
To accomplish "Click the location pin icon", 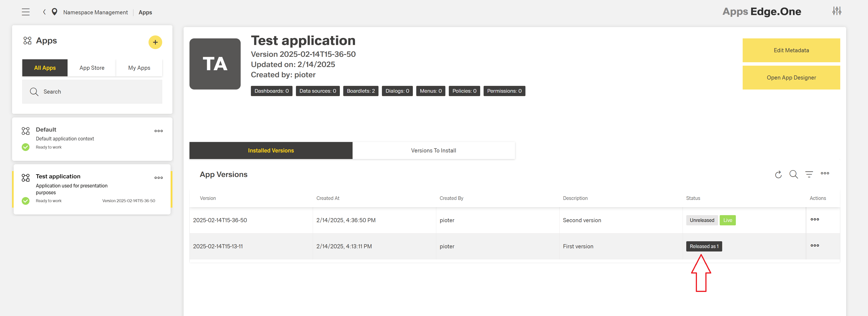I will [54, 12].
